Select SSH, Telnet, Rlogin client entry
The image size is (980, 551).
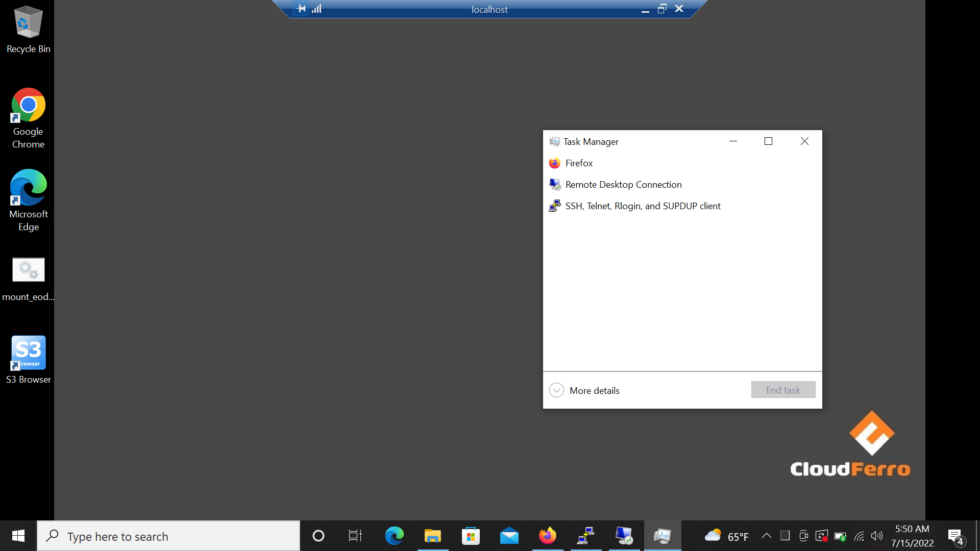643,206
